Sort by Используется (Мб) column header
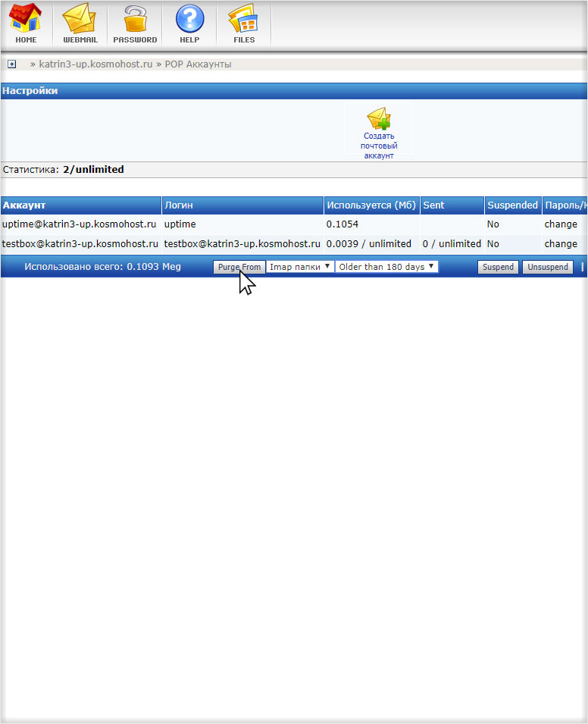588x724 pixels. click(371, 205)
